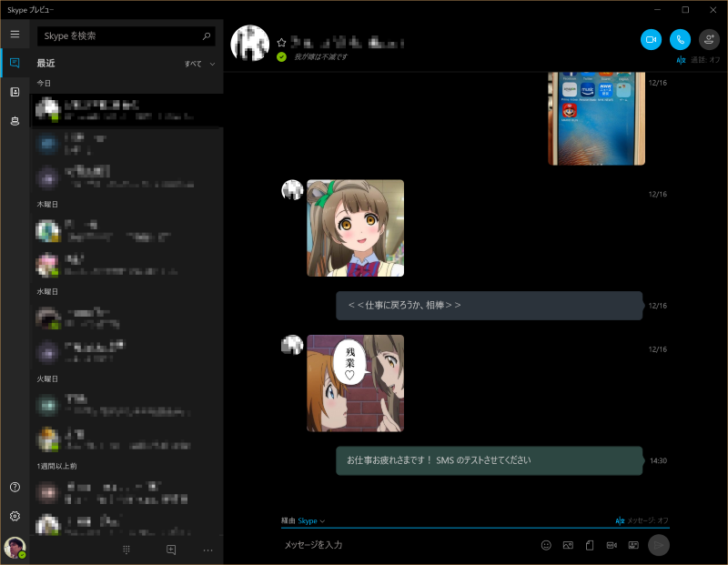The width and height of the screenshot is (728, 565).
Task: Click the 最近 heading
Action: tap(46, 63)
